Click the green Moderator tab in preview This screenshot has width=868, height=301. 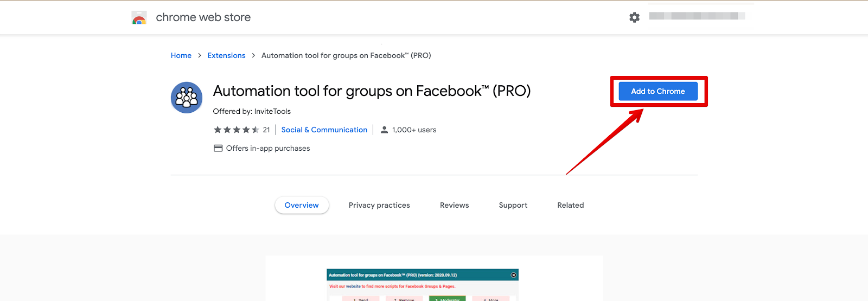coord(448,299)
